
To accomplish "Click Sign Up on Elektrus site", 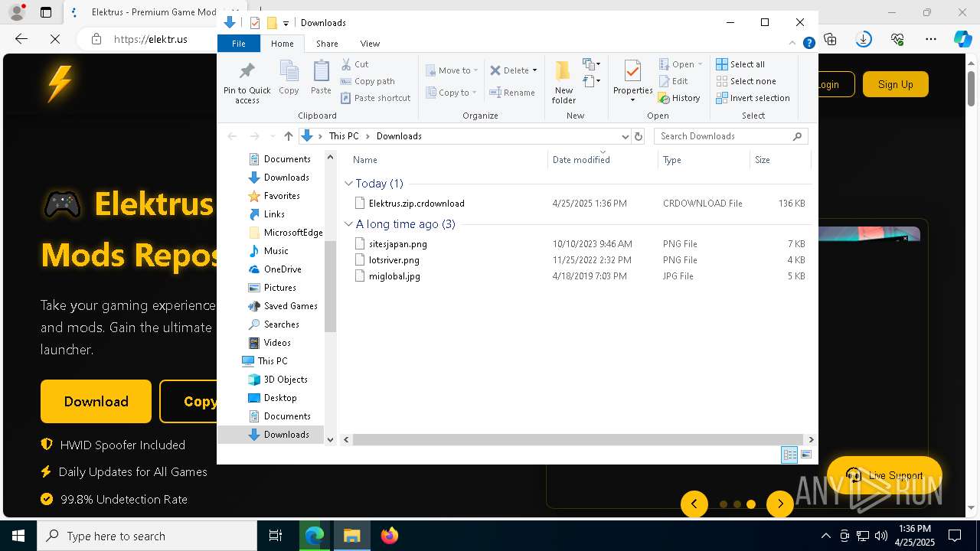I will pos(896,84).
